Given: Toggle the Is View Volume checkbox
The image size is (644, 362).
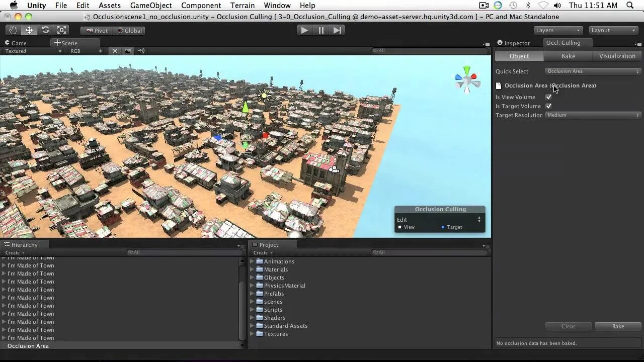Looking at the screenshot, I should pyautogui.click(x=548, y=97).
